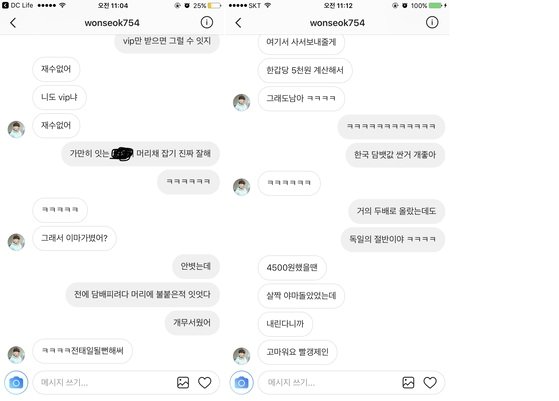Tap the '4500원했을땐' message bubble

pos(292,267)
